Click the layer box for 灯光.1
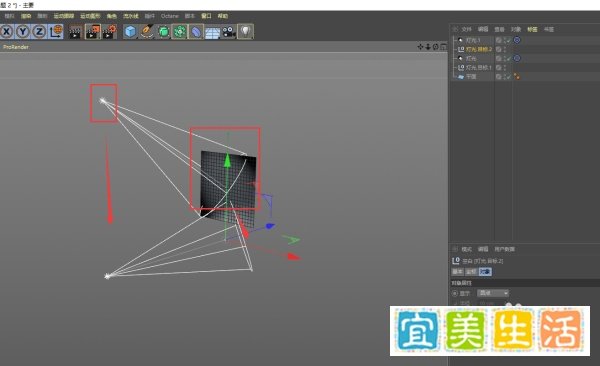The width and height of the screenshot is (600, 366). 499,40
